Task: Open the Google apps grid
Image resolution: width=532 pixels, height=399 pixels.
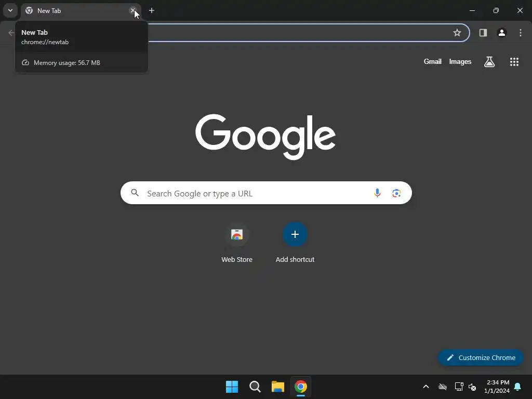Action: pyautogui.click(x=514, y=62)
